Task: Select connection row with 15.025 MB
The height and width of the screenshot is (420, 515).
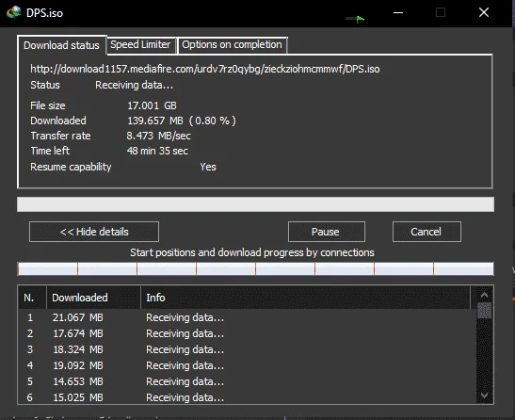Action: [248, 397]
